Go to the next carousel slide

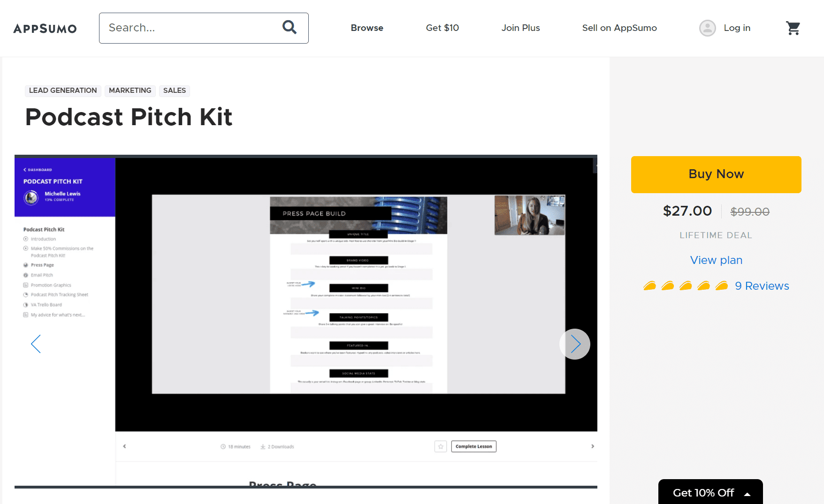pos(575,344)
